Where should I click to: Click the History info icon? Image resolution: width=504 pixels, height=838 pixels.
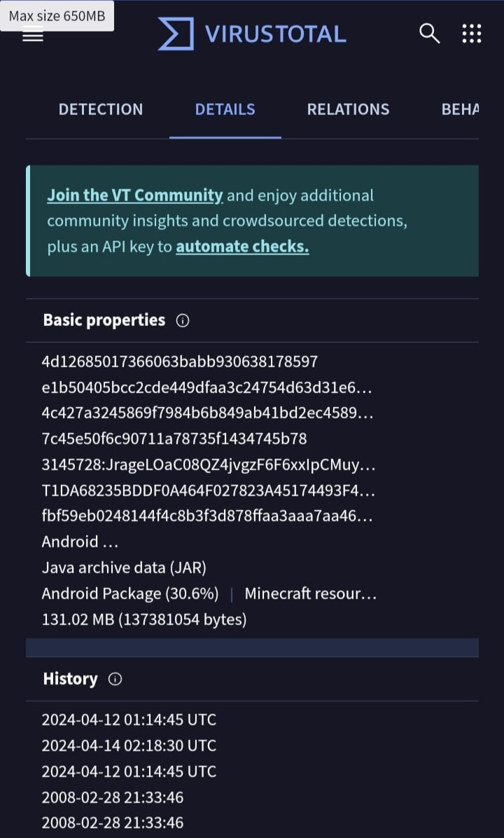(115, 679)
